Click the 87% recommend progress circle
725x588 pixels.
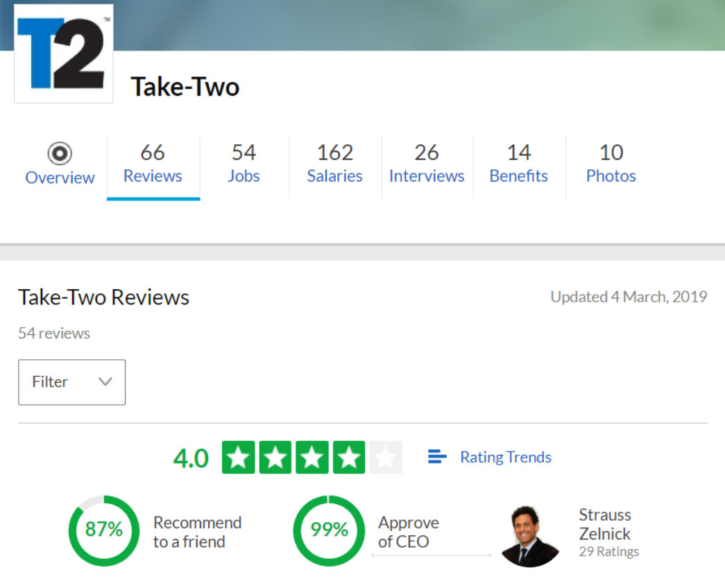click(104, 530)
